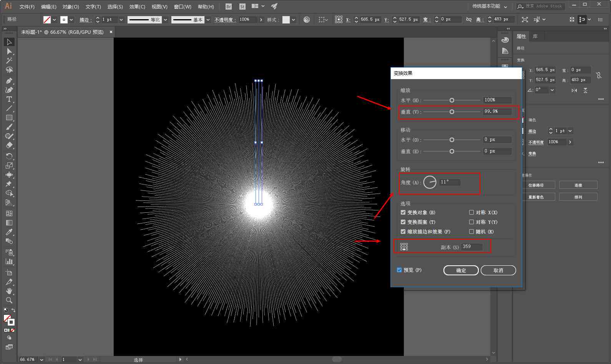Screen dimensions: 611x364
Task: Select the Eraser tool
Action: (x=9, y=146)
